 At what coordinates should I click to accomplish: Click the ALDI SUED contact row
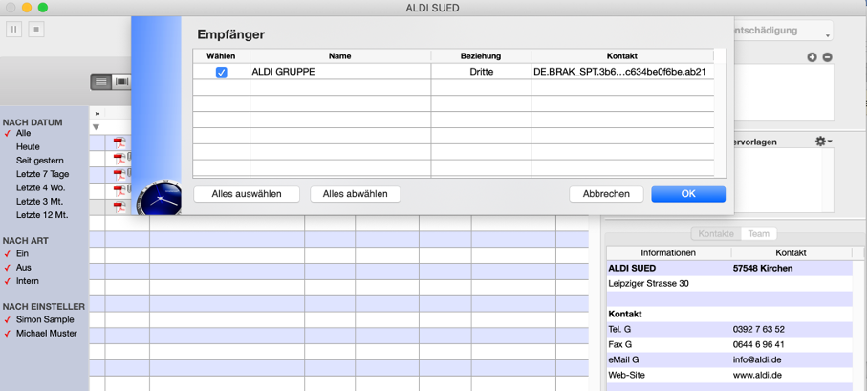tap(729, 269)
